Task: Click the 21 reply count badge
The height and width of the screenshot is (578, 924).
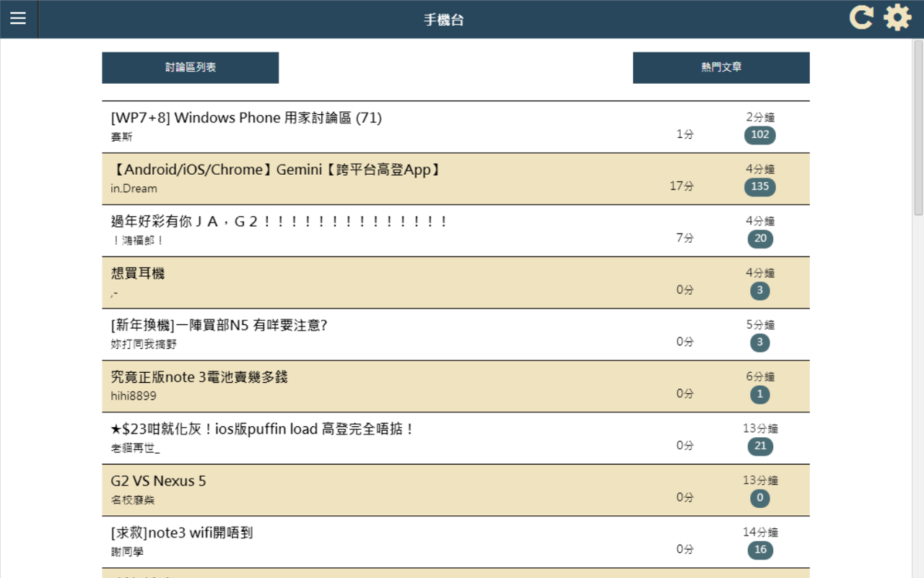Action: click(760, 447)
